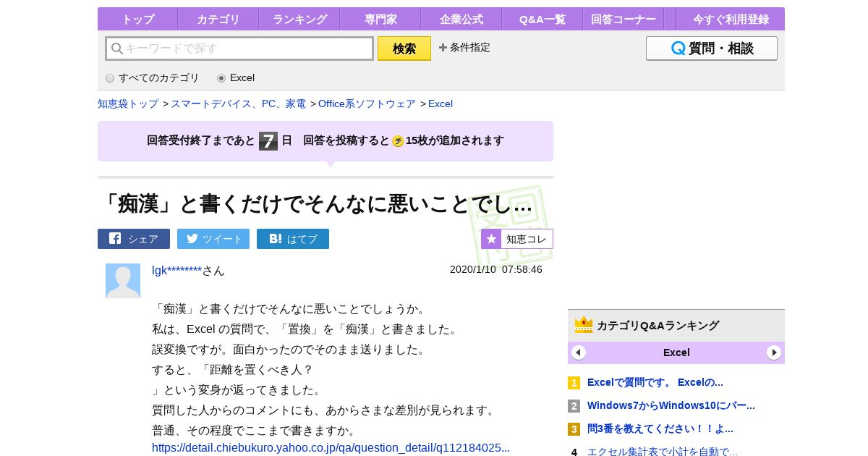Open ranking item 問3番を教えてください！！よ...
868x456 pixels.
(660, 428)
